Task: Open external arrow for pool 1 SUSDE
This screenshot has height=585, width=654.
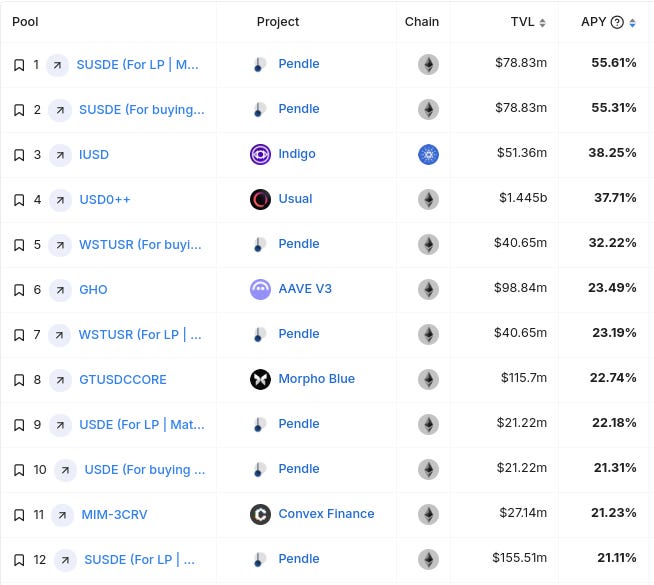Action: pyautogui.click(x=57, y=65)
